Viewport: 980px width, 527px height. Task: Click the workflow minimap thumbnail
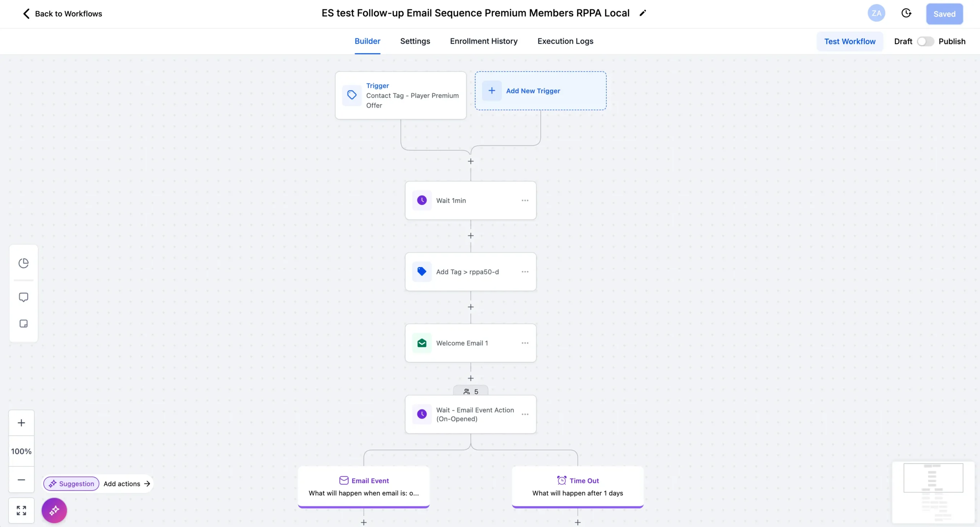tap(933, 492)
